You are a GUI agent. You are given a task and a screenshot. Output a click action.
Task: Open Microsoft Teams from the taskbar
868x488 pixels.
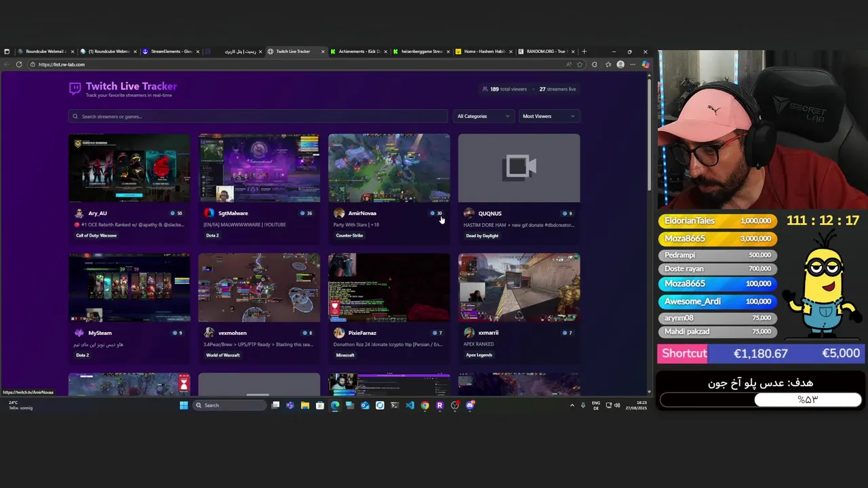(x=290, y=405)
